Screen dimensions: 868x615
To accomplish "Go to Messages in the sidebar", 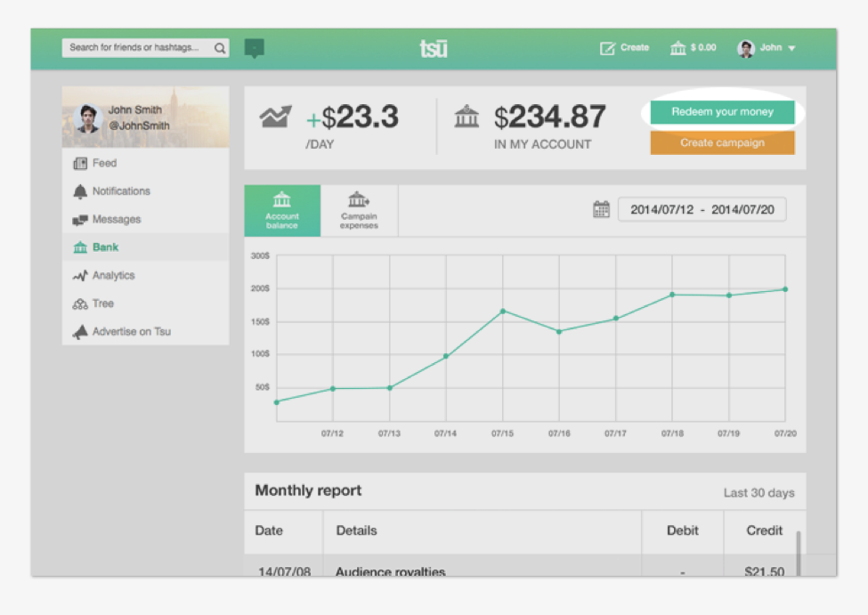I will click(x=146, y=219).
